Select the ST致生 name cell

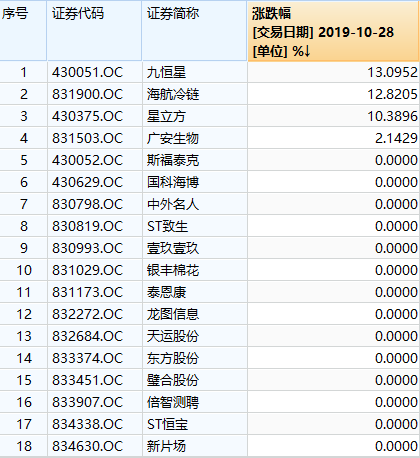(x=195, y=226)
